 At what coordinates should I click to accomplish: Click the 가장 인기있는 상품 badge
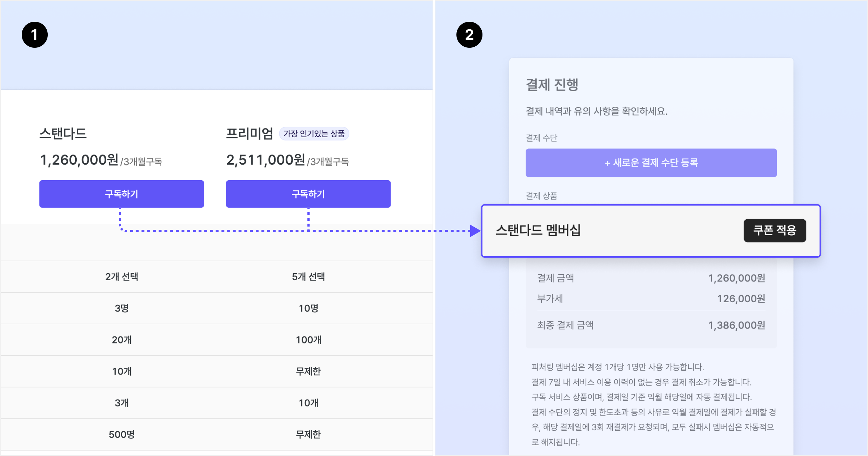314,134
